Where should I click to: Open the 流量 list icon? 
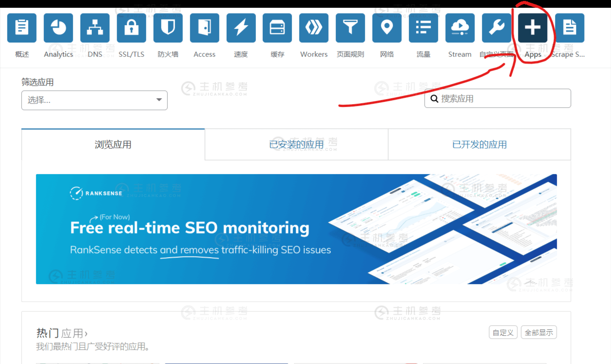(424, 28)
